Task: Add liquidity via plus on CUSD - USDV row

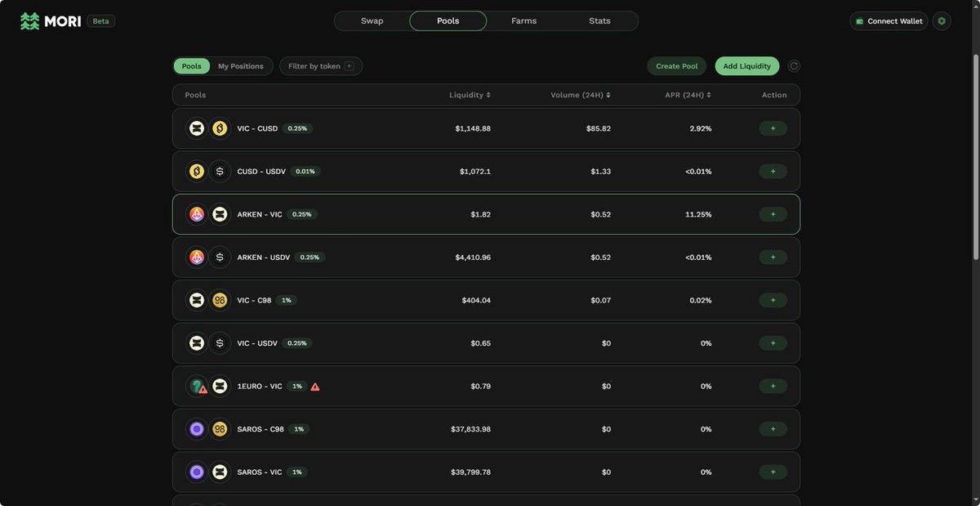Action: coord(773,172)
